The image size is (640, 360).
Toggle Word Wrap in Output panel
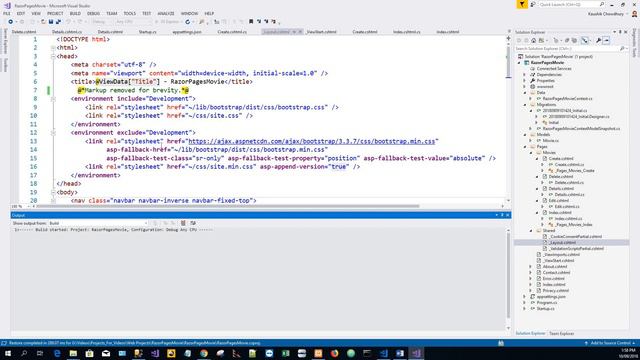pos(193,223)
